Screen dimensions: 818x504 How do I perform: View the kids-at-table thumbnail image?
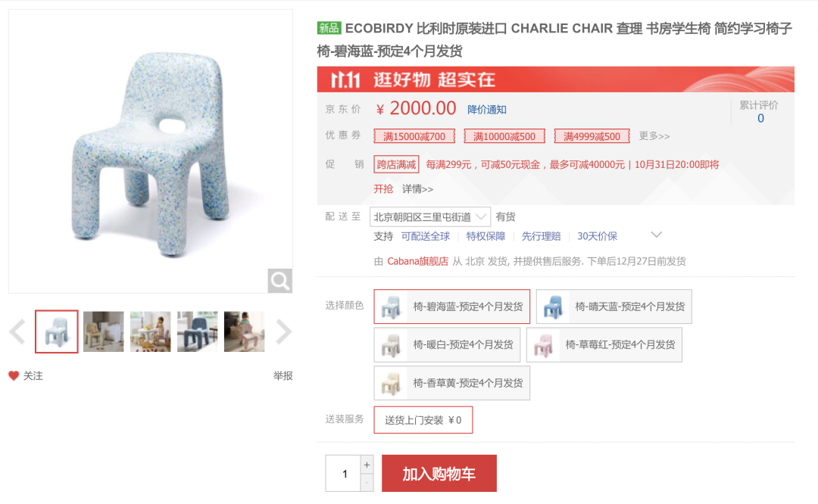coord(150,331)
